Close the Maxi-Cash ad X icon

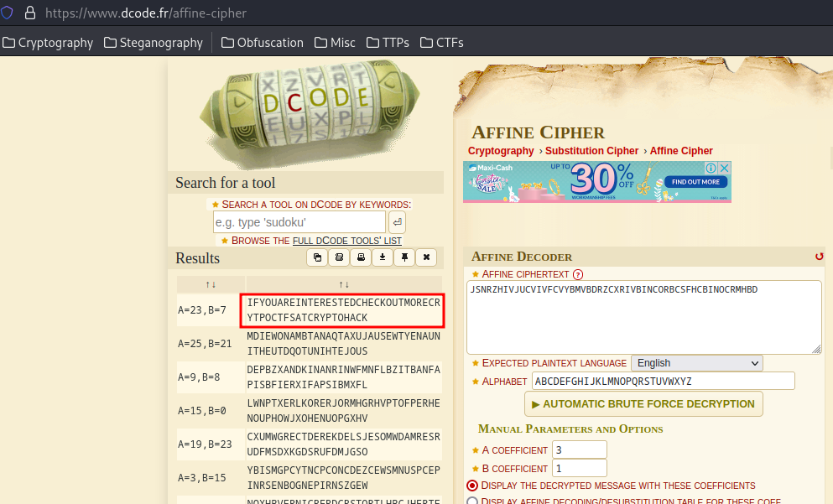coord(724,169)
